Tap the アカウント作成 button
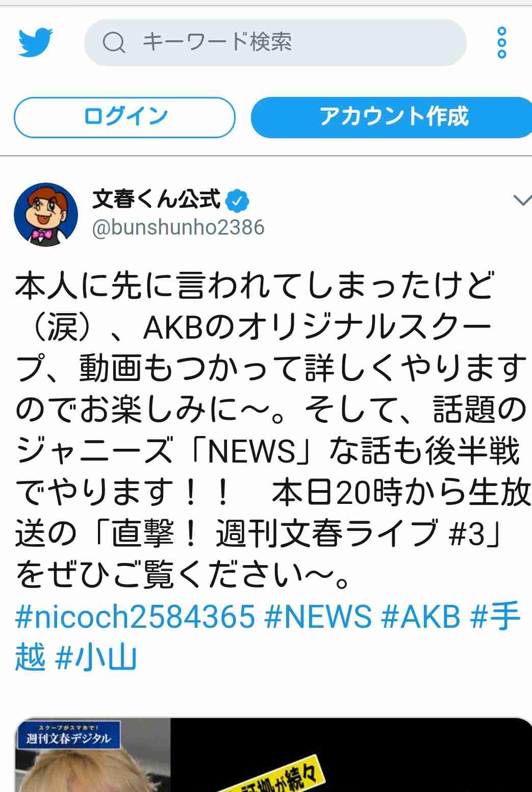532x792 pixels. point(393,117)
